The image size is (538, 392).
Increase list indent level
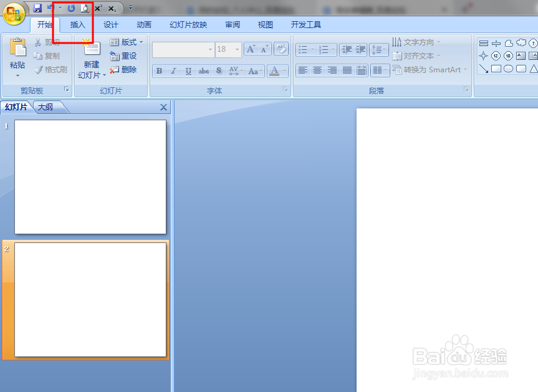pyautogui.click(x=360, y=50)
